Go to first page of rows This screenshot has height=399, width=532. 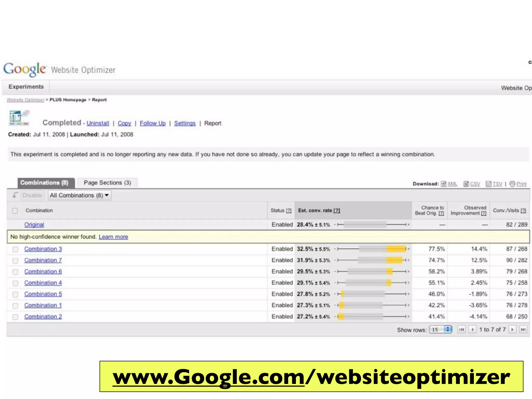(x=461, y=330)
